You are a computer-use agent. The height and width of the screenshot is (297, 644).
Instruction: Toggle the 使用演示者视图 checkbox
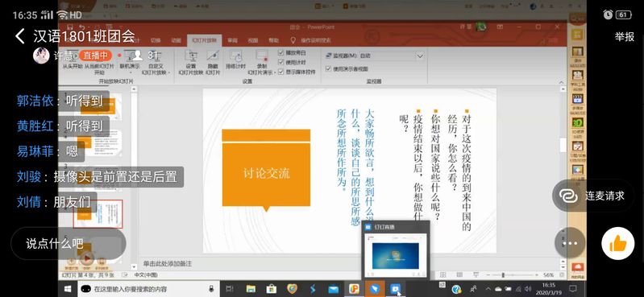click(x=328, y=69)
